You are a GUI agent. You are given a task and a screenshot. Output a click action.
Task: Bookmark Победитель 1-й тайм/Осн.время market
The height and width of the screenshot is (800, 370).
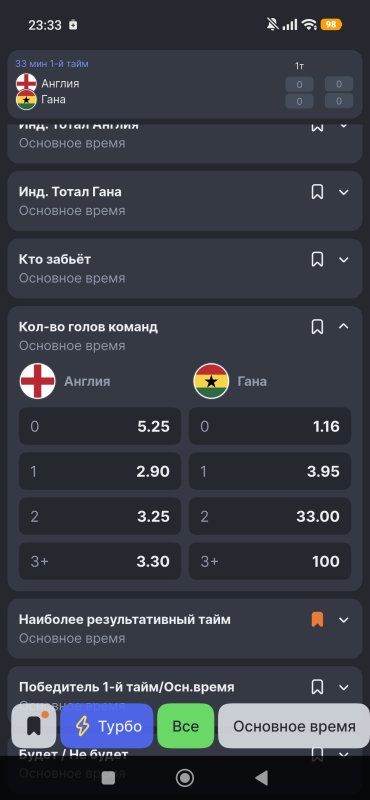317,687
